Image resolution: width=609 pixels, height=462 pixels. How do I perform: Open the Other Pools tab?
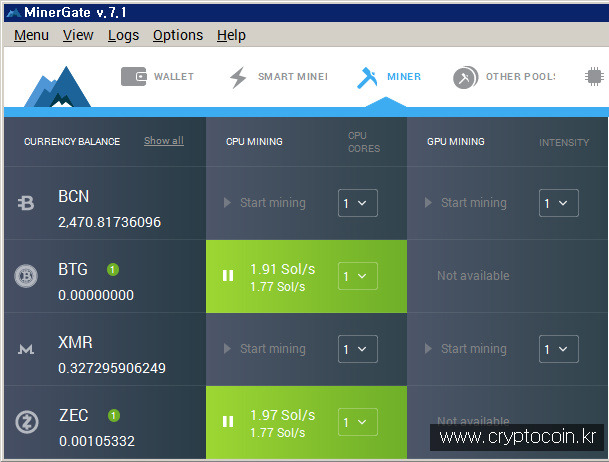pos(504,77)
